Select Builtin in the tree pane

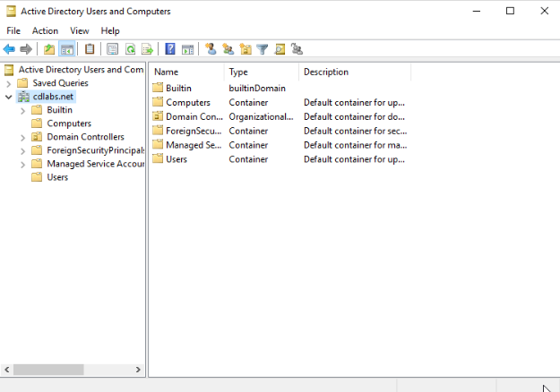tap(60, 110)
